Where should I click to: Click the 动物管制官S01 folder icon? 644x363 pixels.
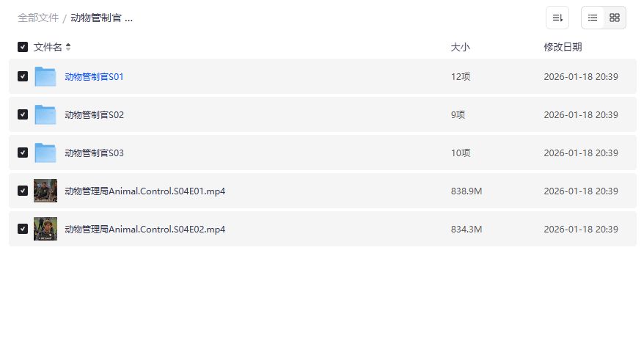[x=45, y=76]
